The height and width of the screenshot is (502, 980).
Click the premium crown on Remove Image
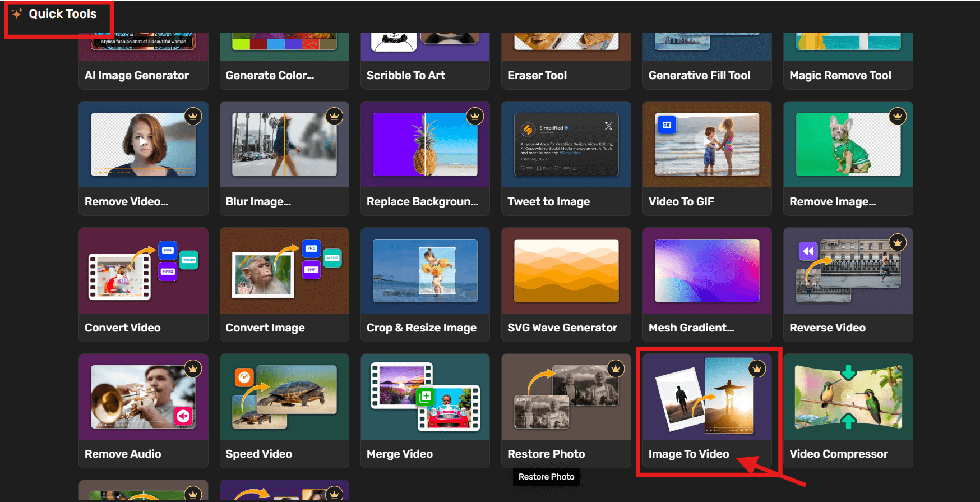[898, 117]
